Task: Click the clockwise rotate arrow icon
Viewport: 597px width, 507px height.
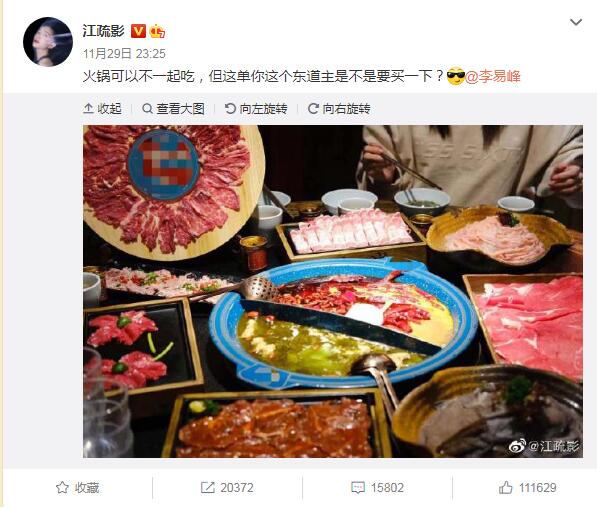Action: 313,109
